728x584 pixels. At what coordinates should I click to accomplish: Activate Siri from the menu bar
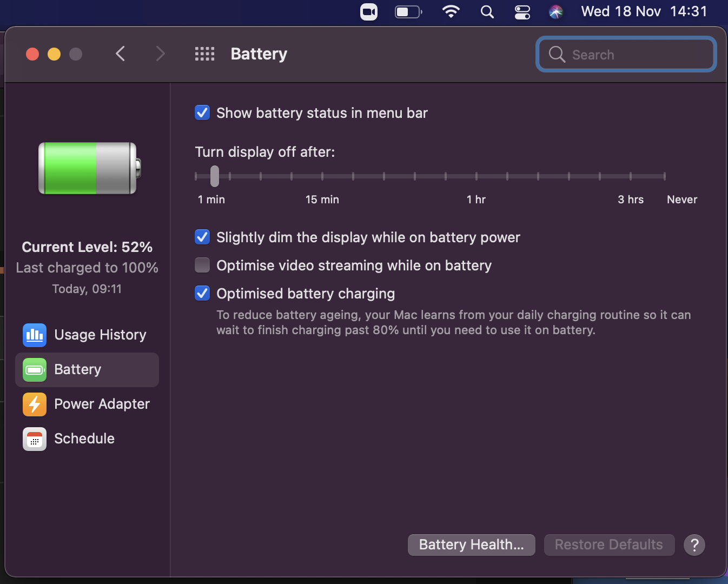[555, 11]
